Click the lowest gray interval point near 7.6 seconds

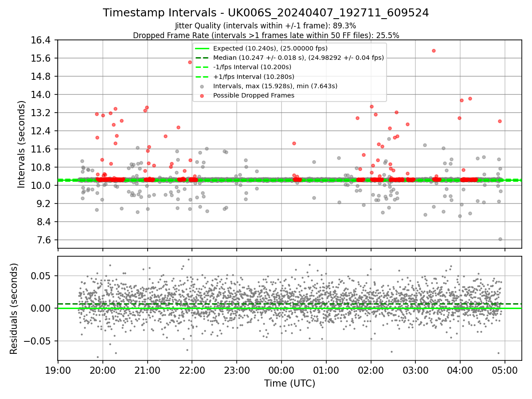pos(500,239)
